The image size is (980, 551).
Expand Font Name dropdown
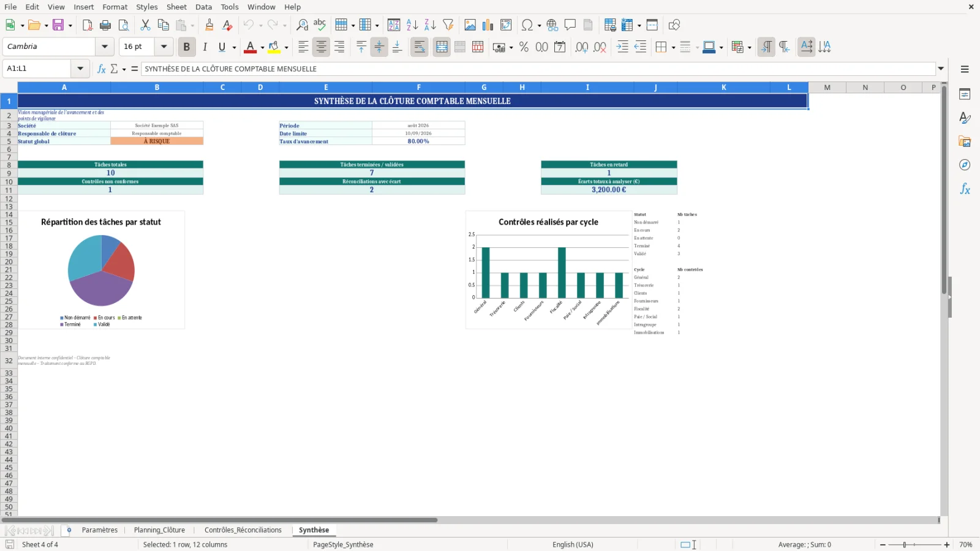point(105,47)
